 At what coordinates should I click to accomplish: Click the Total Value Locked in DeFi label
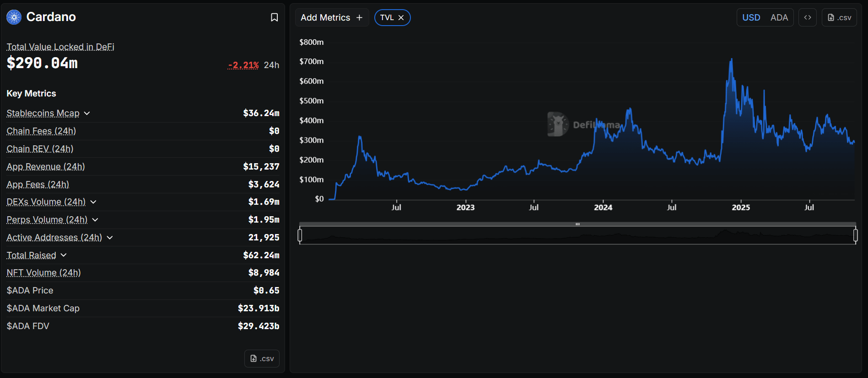pos(60,47)
